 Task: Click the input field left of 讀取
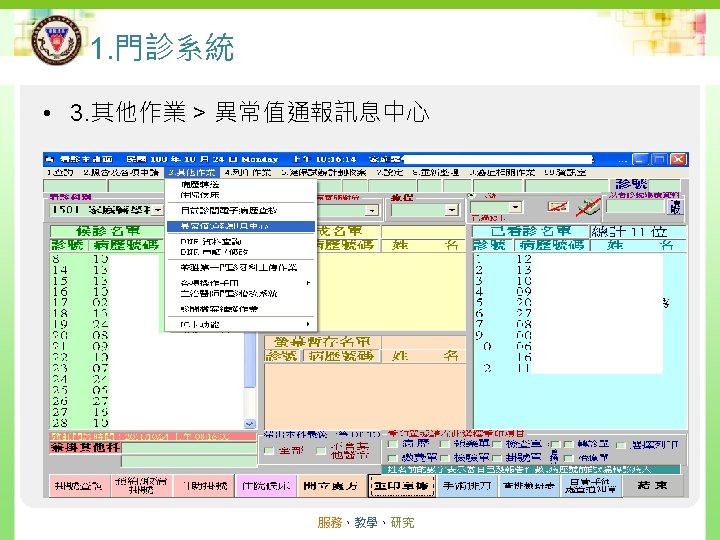tap(636, 207)
